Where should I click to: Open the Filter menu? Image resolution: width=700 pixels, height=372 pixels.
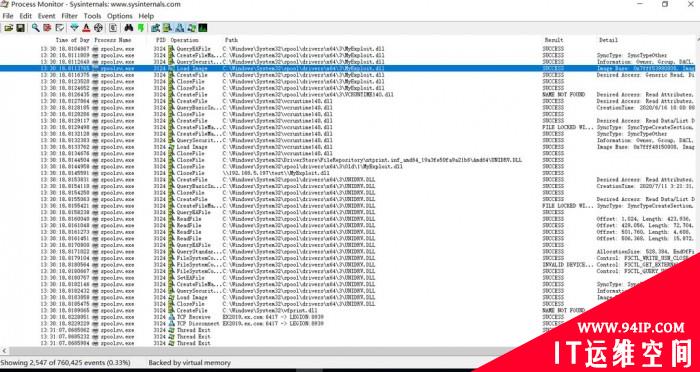pos(70,16)
